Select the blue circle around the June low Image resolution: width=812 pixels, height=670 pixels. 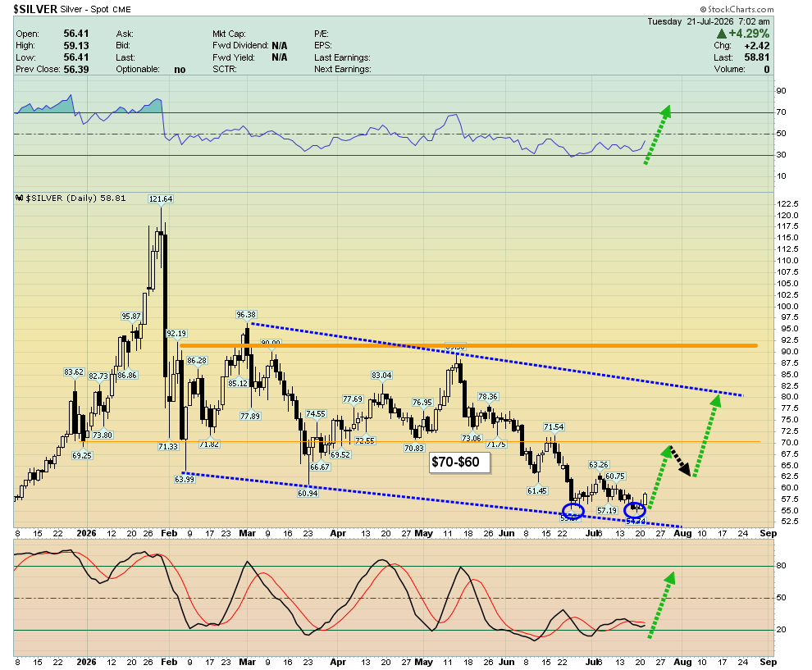click(573, 512)
